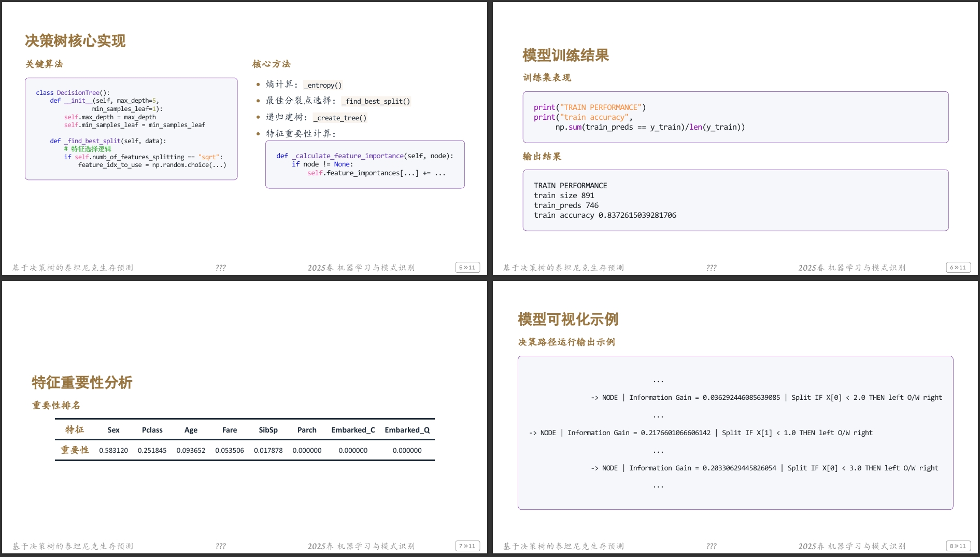Click the _entropy() inline code label

point(323,85)
